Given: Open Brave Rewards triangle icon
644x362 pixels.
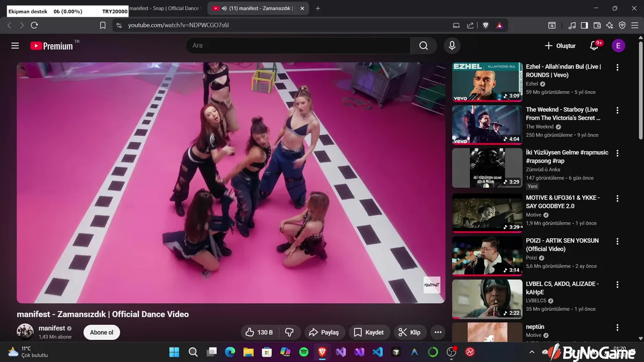Looking at the screenshot, I should [x=499, y=25].
